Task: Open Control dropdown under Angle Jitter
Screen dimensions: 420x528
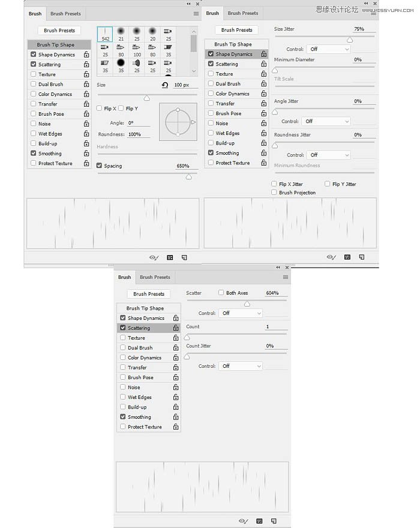Action: point(326,121)
